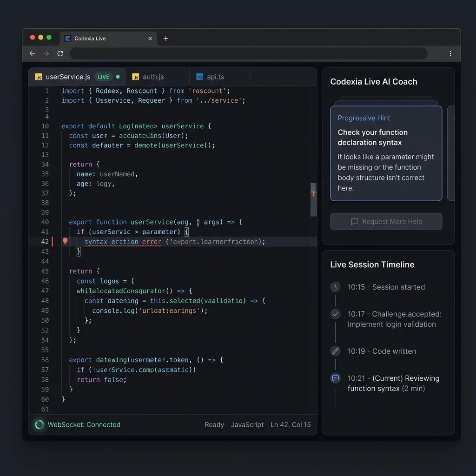Click the '../service' import path on line 2
The height and width of the screenshot is (476, 476).
(218, 100)
